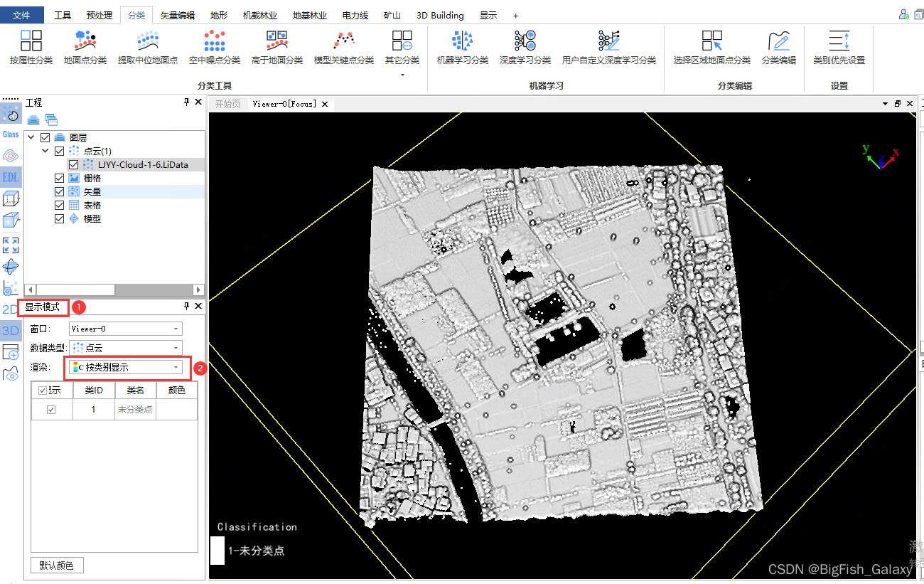Switch to the 开始页 viewer tab

228,104
